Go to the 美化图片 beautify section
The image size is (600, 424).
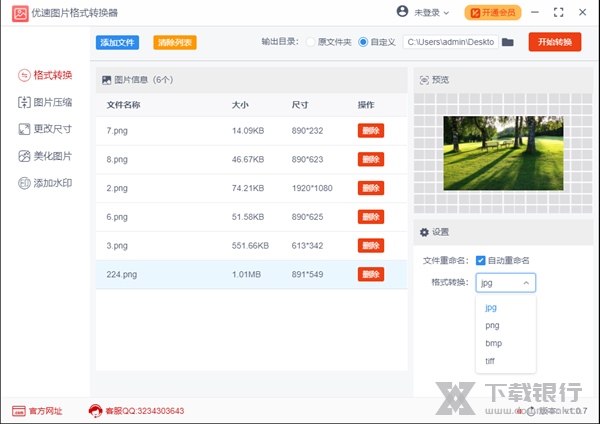(x=45, y=156)
